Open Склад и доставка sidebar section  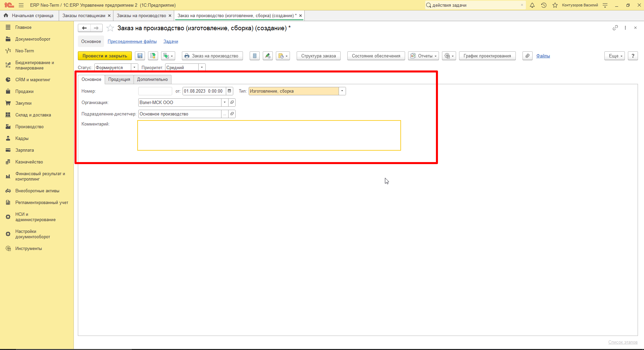[33, 115]
